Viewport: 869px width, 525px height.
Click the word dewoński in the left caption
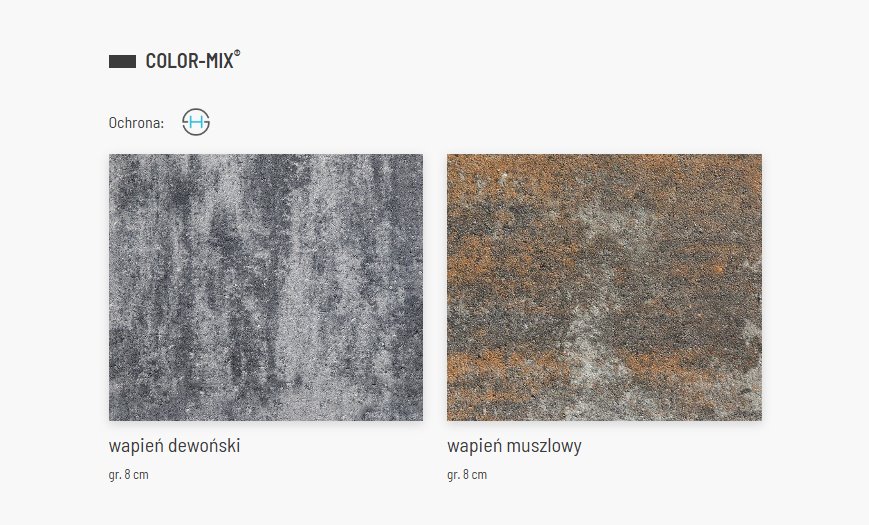pyautogui.click(x=204, y=446)
